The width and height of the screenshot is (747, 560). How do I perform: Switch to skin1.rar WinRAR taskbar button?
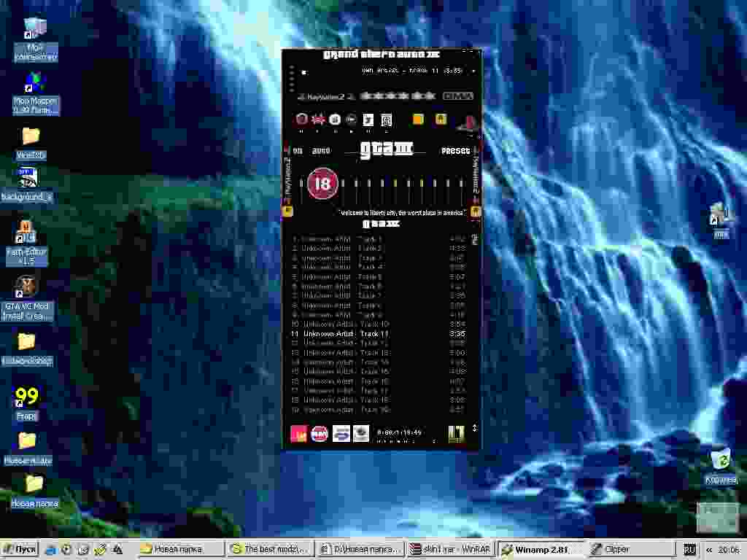(451, 550)
